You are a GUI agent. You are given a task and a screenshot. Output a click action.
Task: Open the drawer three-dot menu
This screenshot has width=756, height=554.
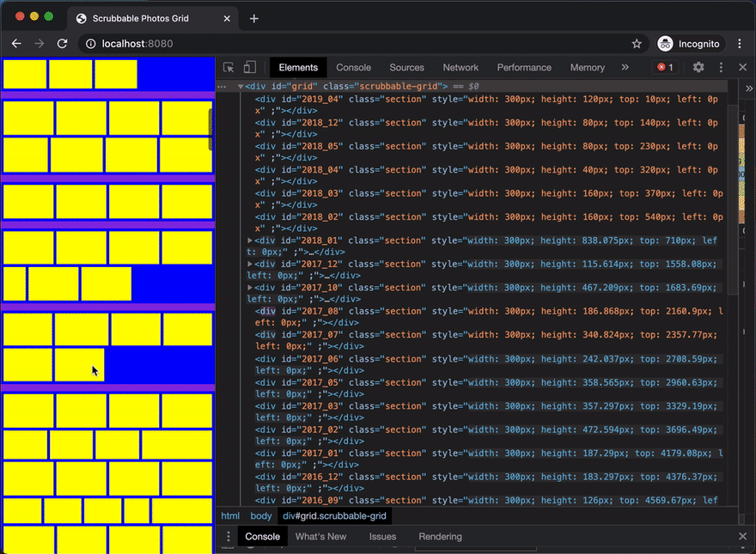click(229, 537)
